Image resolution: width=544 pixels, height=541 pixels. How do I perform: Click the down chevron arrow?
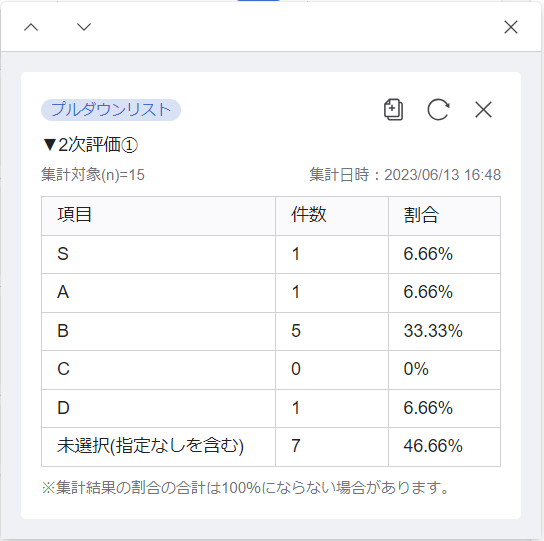click(x=84, y=27)
